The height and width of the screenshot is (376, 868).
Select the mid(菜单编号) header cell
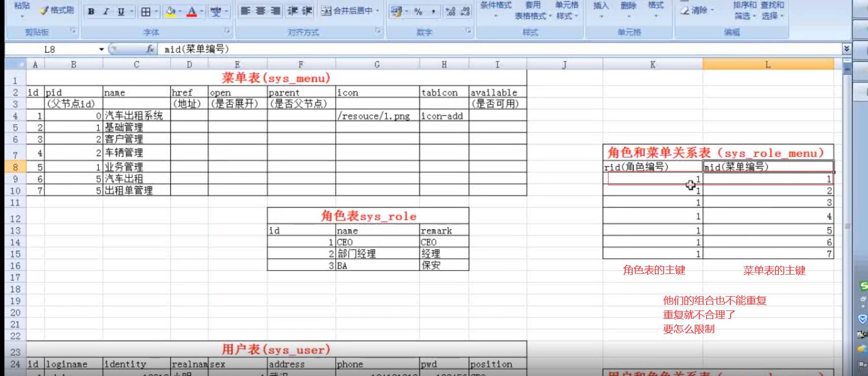(x=768, y=167)
